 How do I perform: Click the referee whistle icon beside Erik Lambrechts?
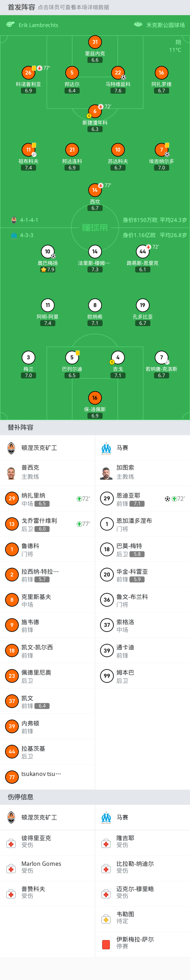coord(10,25)
